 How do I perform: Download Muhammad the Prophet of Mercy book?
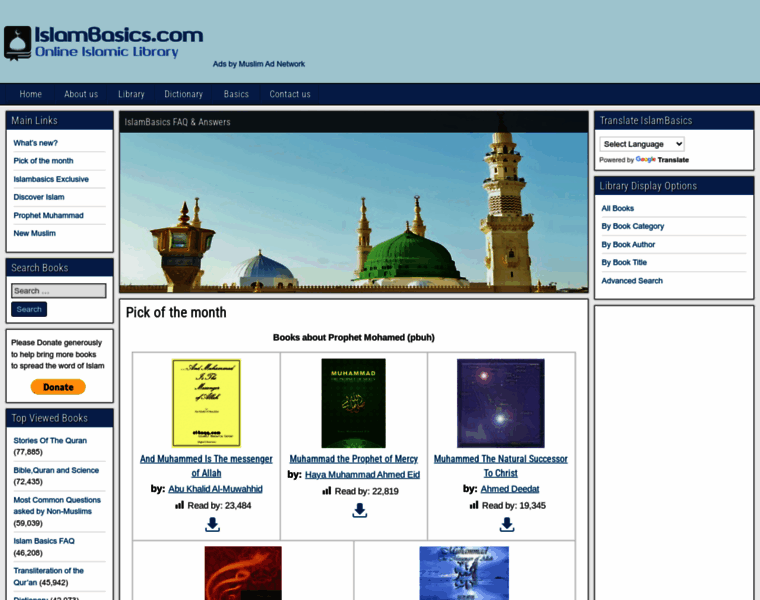(x=359, y=510)
